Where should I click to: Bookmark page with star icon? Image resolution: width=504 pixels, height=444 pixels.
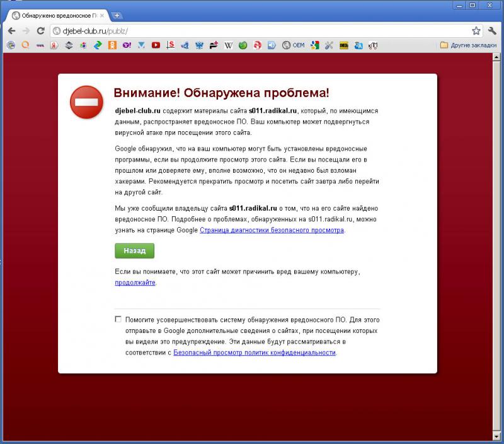(476, 31)
